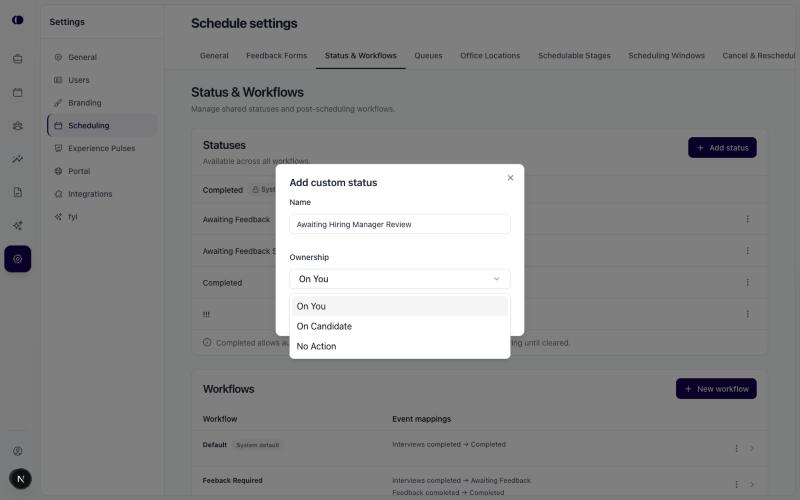Image resolution: width=800 pixels, height=500 pixels.
Task: Open the Ownership dropdown showing On You
Action: (x=399, y=279)
